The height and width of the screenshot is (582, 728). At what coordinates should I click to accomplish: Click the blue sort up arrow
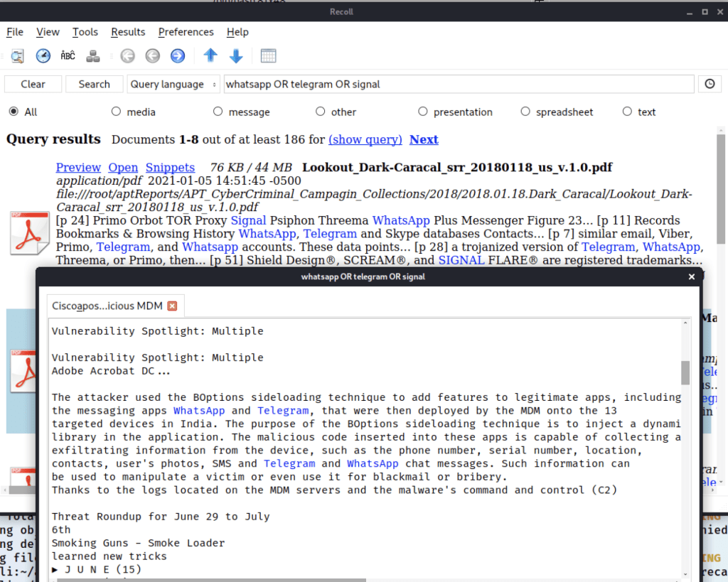(210, 55)
